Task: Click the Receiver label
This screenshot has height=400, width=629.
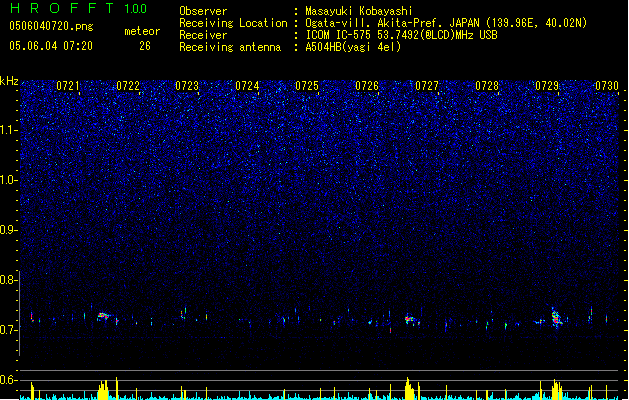Action: (x=203, y=35)
